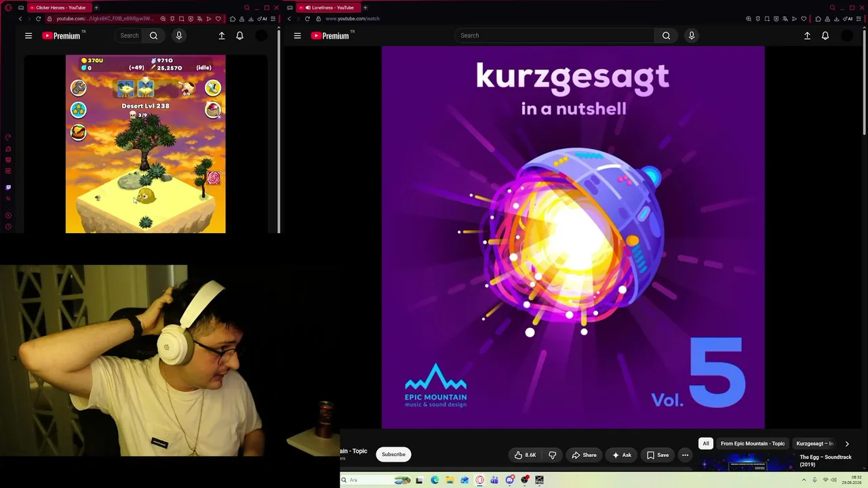
Task: Click the kurzgesagt Vol. 5 video player
Action: point(573,237)
